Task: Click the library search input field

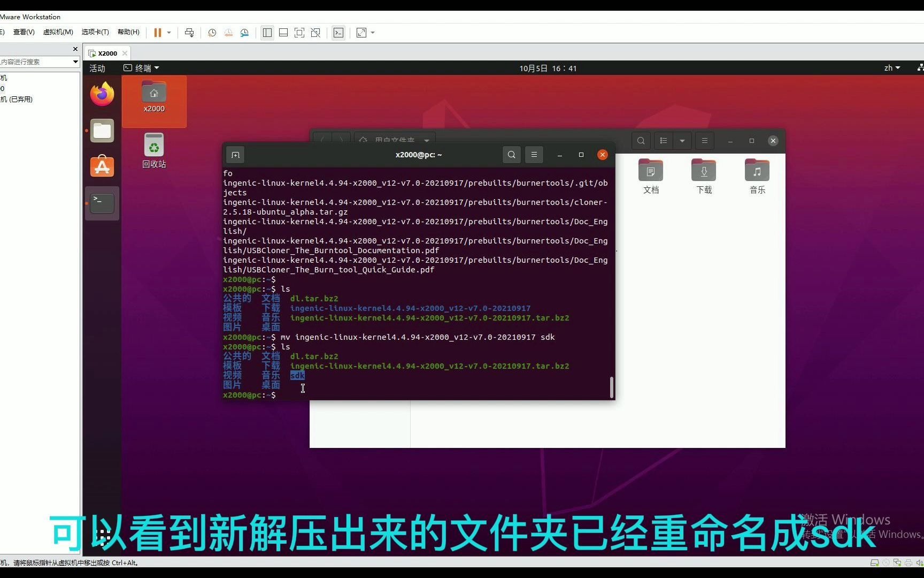Action: pyautogui.click(x=35, y=62)
